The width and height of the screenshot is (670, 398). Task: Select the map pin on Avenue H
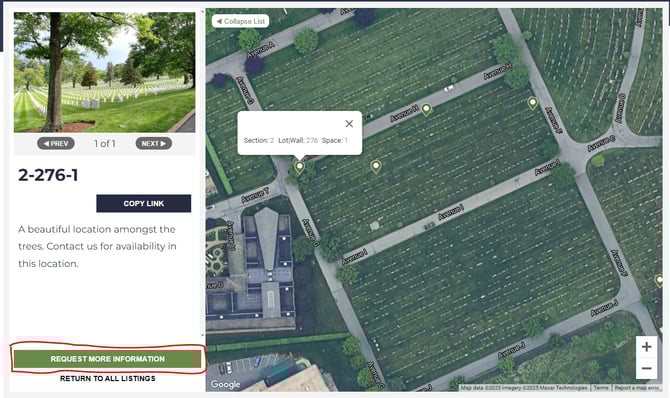(426, 109)
